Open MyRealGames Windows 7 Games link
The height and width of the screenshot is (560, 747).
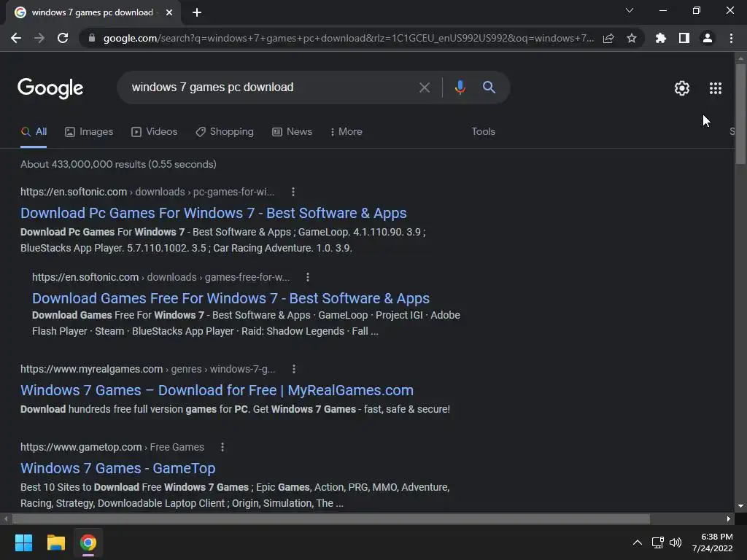tap(217, 390)
